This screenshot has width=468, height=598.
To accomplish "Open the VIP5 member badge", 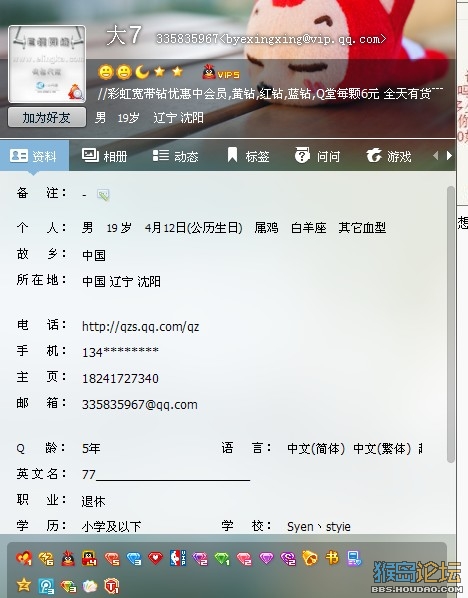I will click(x=221, y=72).
